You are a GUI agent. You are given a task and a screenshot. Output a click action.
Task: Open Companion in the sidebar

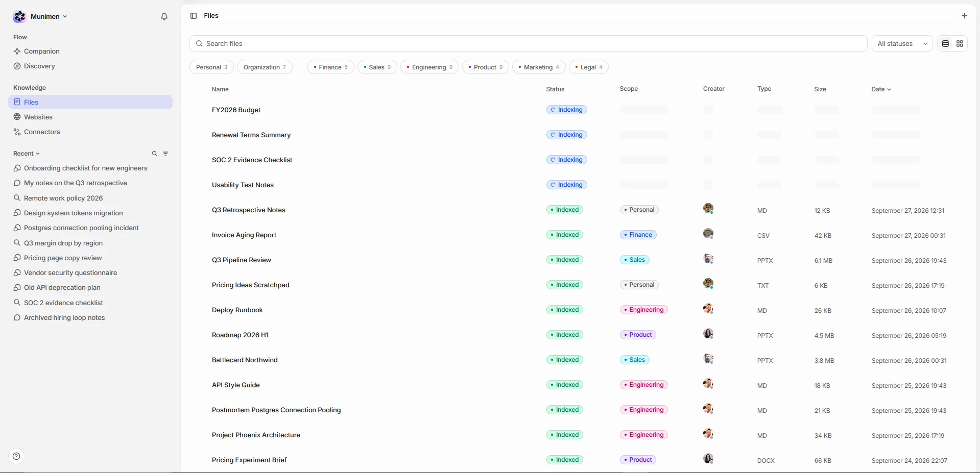click(x=90, y=52)
